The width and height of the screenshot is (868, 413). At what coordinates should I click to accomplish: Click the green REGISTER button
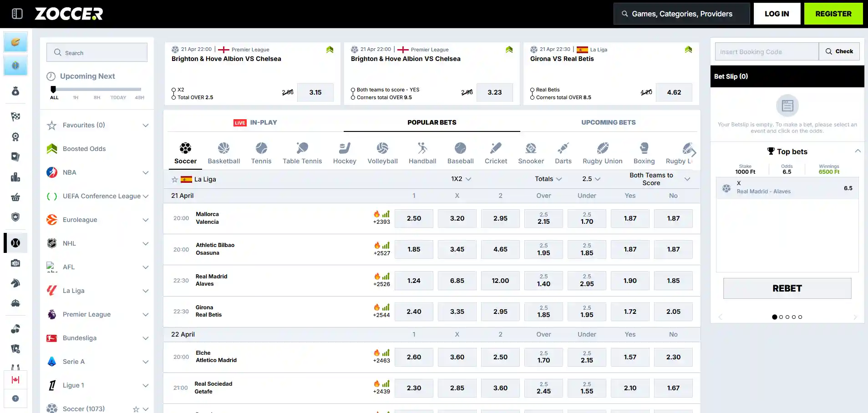coord(833,14)
